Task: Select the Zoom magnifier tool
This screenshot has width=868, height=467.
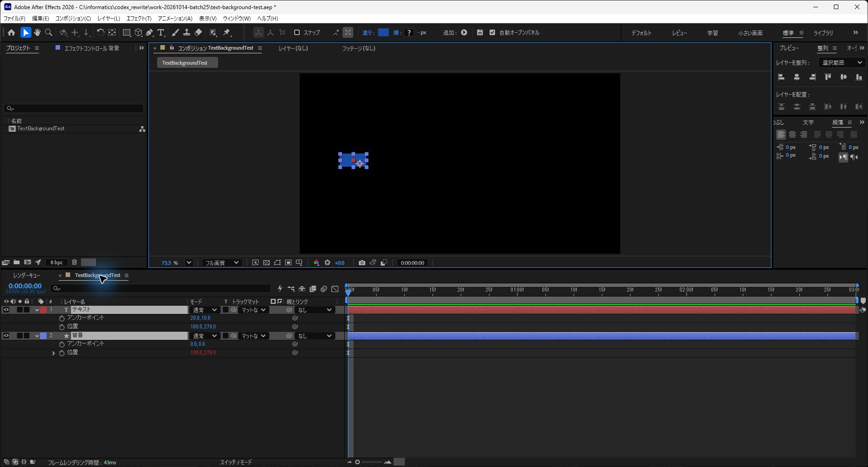Action: coord(49,32)
